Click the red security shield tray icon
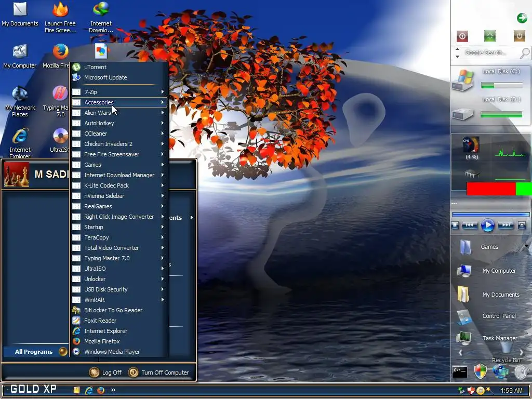The image size is (532, 399). coord(471,391)
